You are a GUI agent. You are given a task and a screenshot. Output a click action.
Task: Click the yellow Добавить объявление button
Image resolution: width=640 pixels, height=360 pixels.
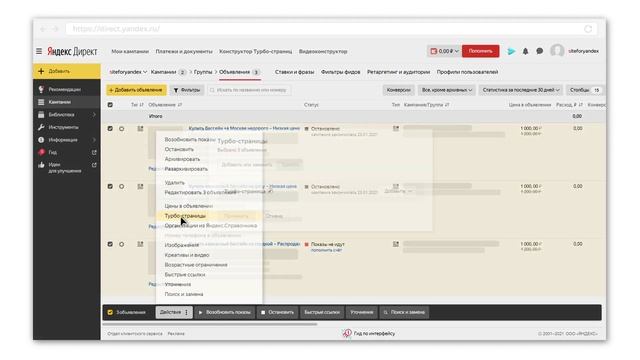pyautogui.click(x=136, y=90)
